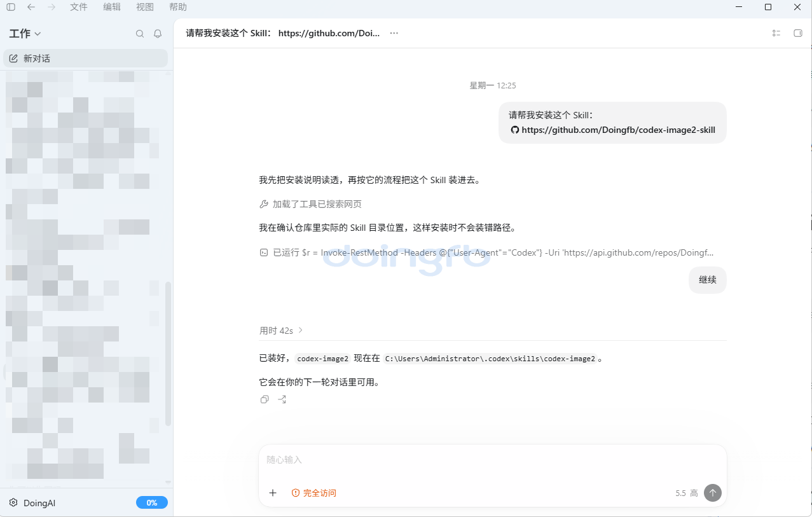The height and width of the screenshot is (517, 812).
Task: Expand the 加载了工具已搜索网页 tool step
Action: [311, 204]
